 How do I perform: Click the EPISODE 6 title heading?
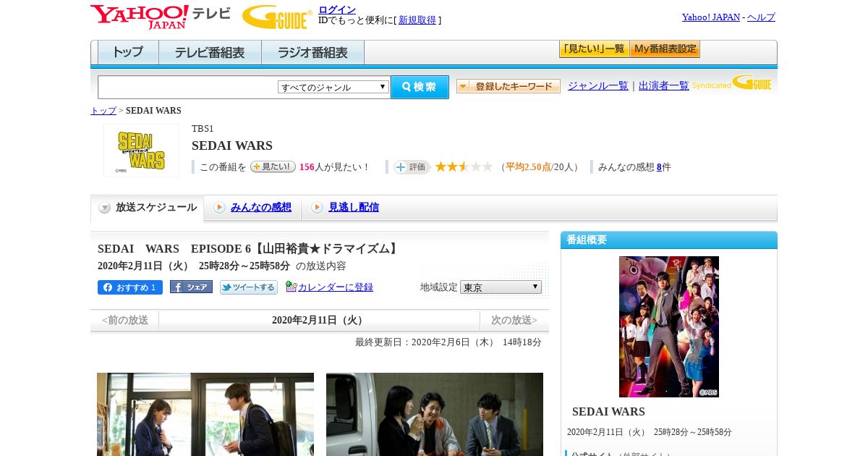[249, 249]
